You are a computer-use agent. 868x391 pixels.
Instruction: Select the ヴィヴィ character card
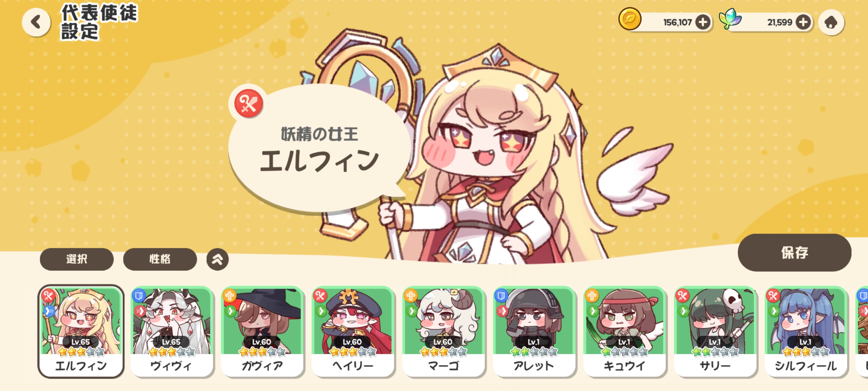click(x=172, y=331)
